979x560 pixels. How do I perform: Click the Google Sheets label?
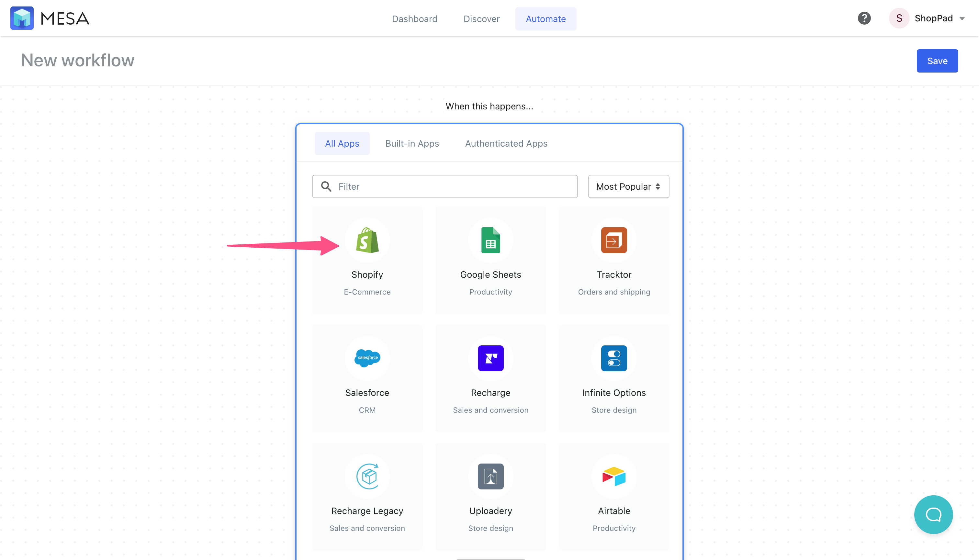click(490, 274)
